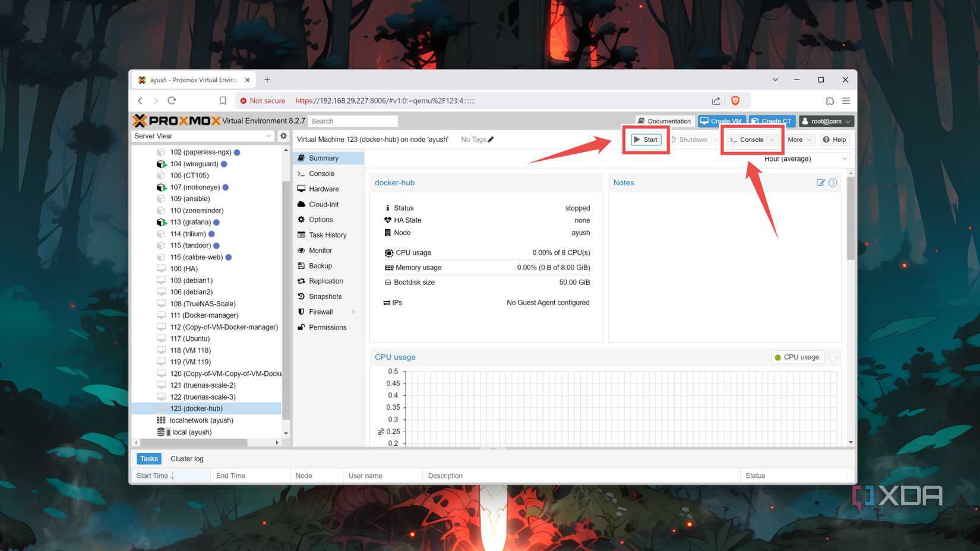Open the Snapshots section
Viewport: 980px width, 551px height.
[x=330, y=296]
